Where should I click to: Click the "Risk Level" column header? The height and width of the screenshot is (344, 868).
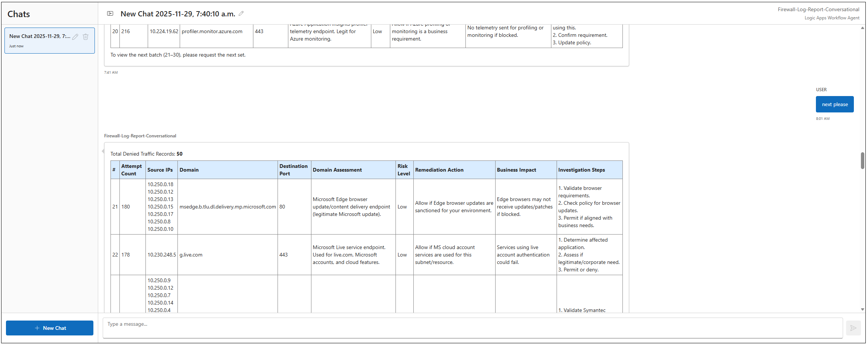pyautogui.click(x=404, y=170)
